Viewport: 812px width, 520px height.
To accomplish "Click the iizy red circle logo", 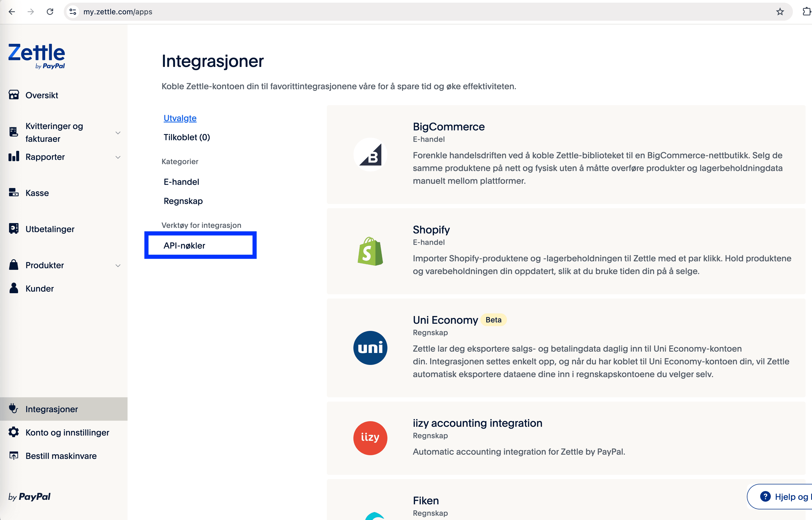I will point(370,438).
